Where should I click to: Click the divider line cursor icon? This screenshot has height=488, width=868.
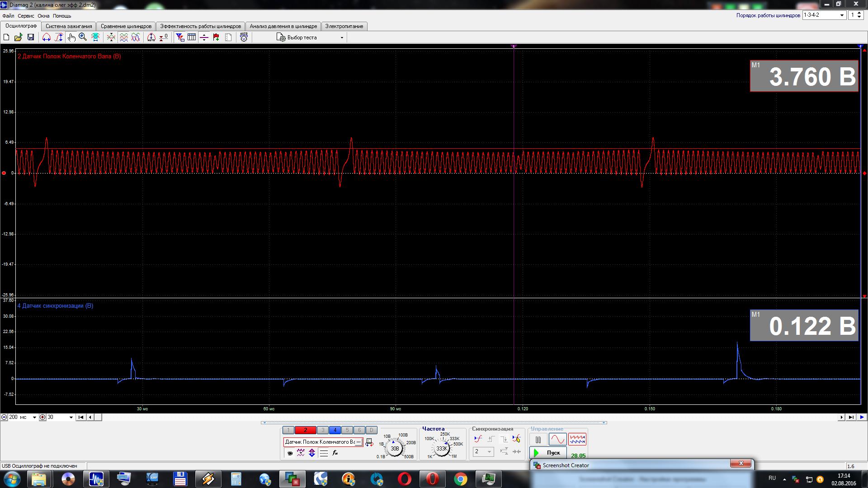(204, 38)
